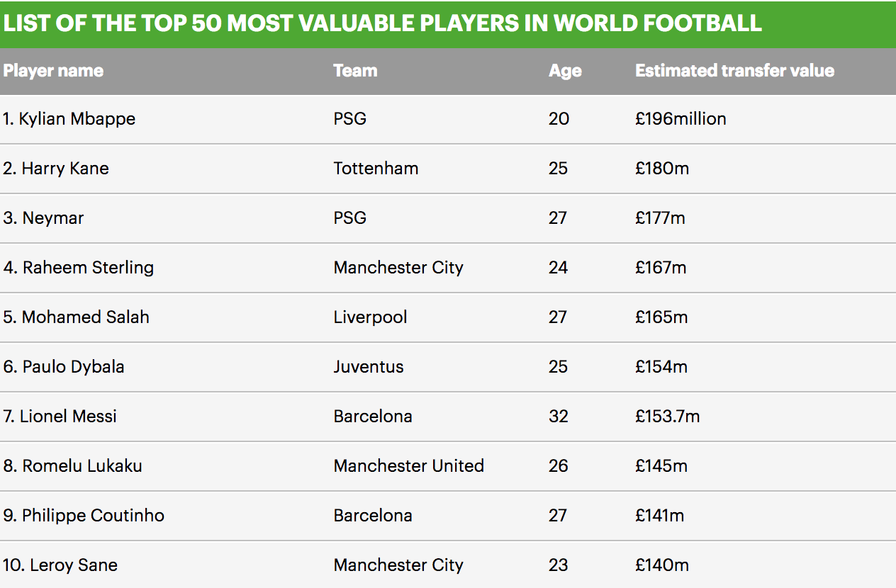Click Mohamed Salah's name entry
The image size is (896, 588).
[77, 317]
